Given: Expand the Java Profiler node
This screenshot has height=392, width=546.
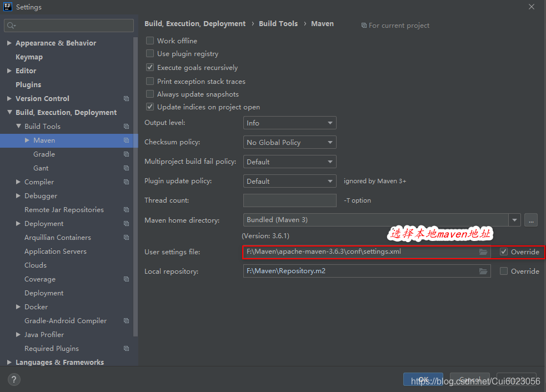Looking at the screenshot, I should point(18,335).
